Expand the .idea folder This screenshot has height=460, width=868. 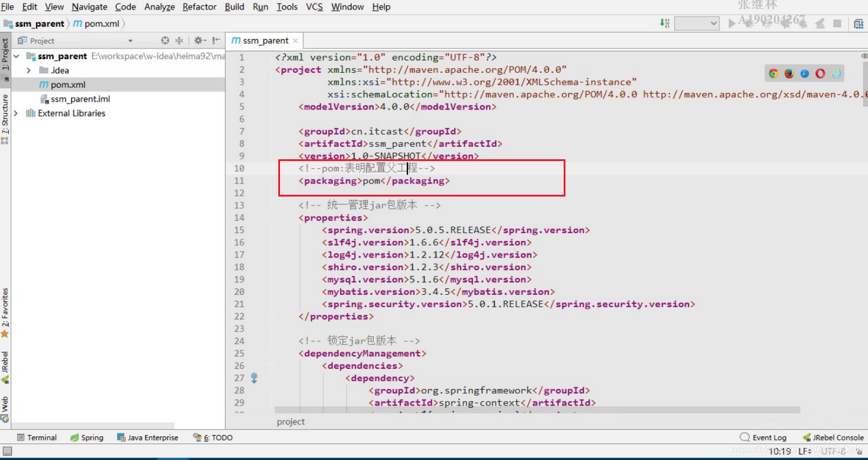[28, 70]
